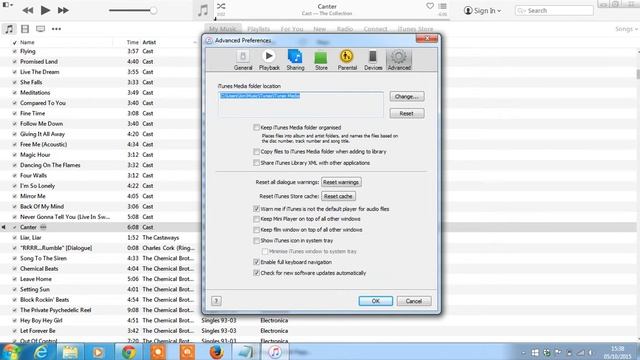Enable Copy files to iTunes Media folder

256,152
